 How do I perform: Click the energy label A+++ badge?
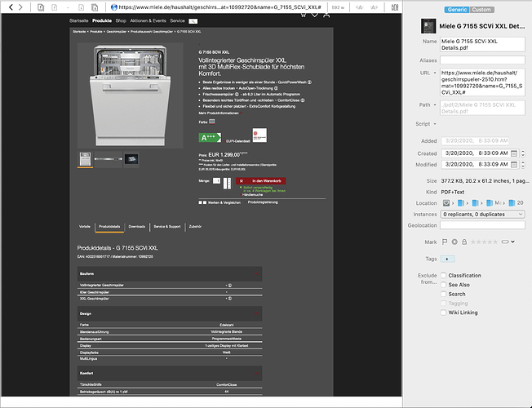pos(210,137)
